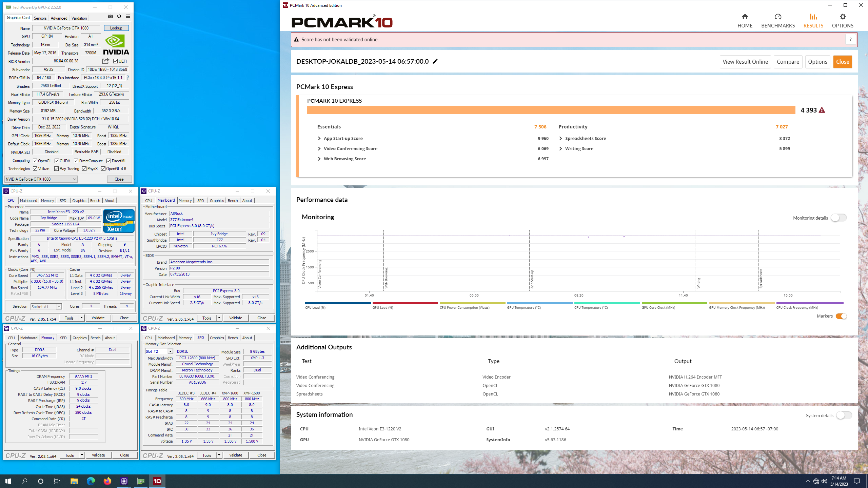Expand Video Conferencing Score details
This screenshot has width=868, height=488.
click(319, 149)
